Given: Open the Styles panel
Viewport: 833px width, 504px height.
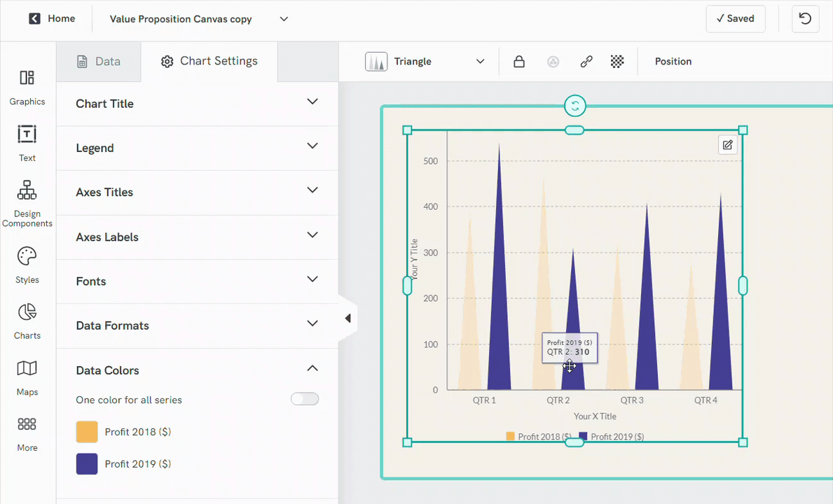Looking at the screenshot, I should [x=27, y=262].
